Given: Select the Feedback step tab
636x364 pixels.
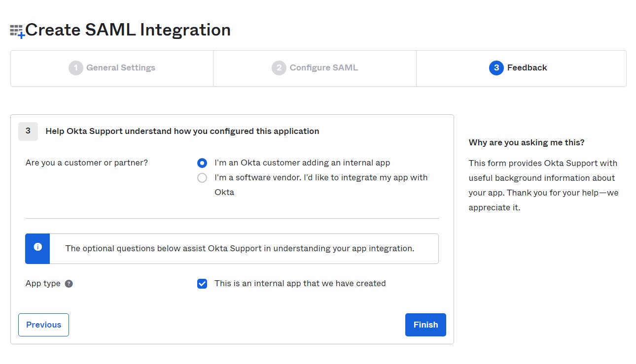Looking at the screenshot, I should tap(521, 68).
